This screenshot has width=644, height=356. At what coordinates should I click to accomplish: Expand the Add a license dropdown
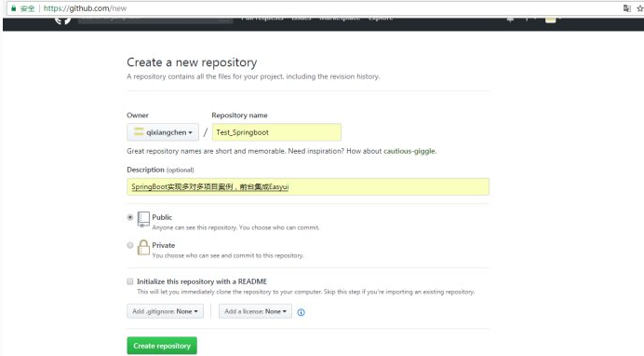click(x=255, y=311)
